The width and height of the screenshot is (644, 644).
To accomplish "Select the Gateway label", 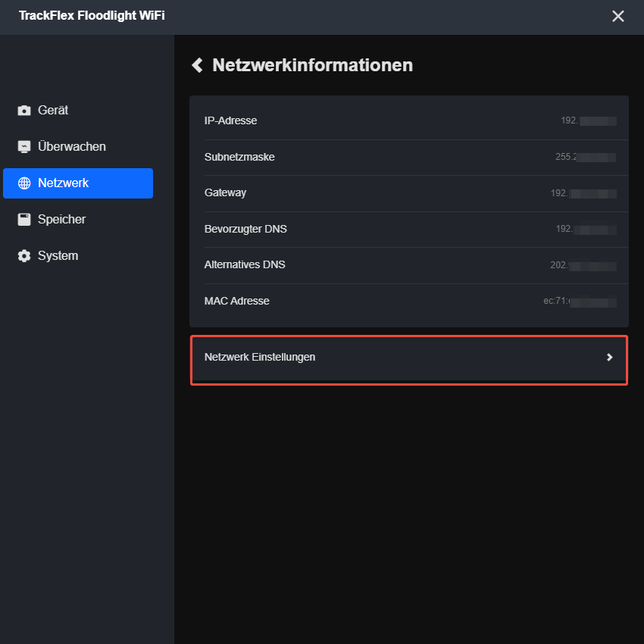I will pyautogui.click(x=225, y=193).
